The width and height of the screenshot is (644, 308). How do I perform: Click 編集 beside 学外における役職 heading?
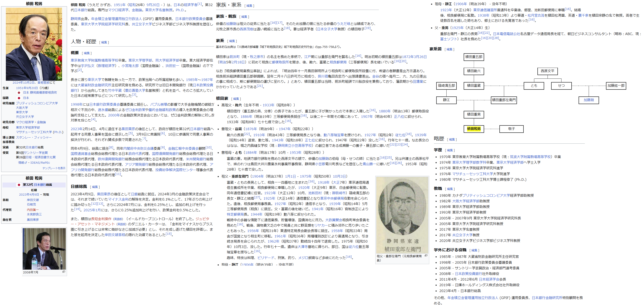[x=474, y=250]
